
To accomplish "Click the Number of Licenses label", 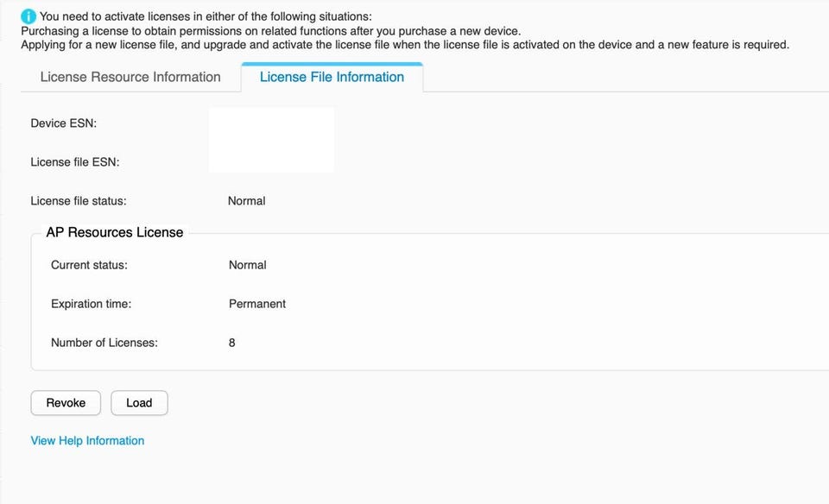I will pos(104,343).
